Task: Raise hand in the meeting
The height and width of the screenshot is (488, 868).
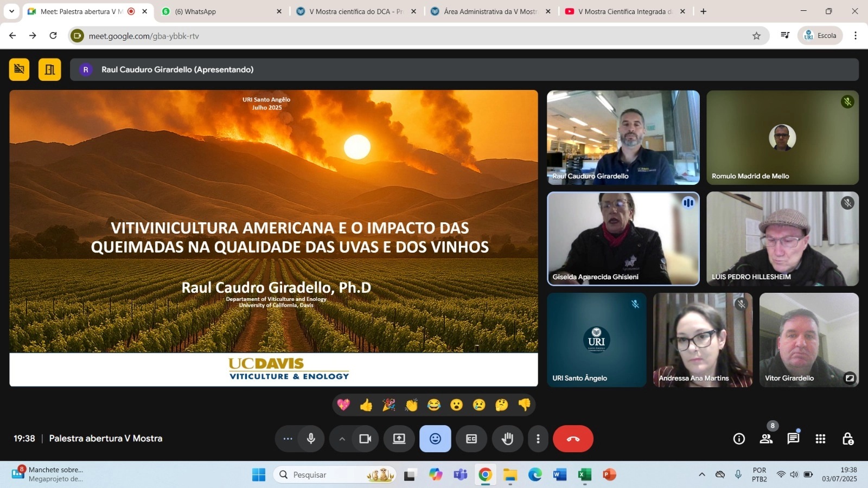Action: click(x=507, y=439)
